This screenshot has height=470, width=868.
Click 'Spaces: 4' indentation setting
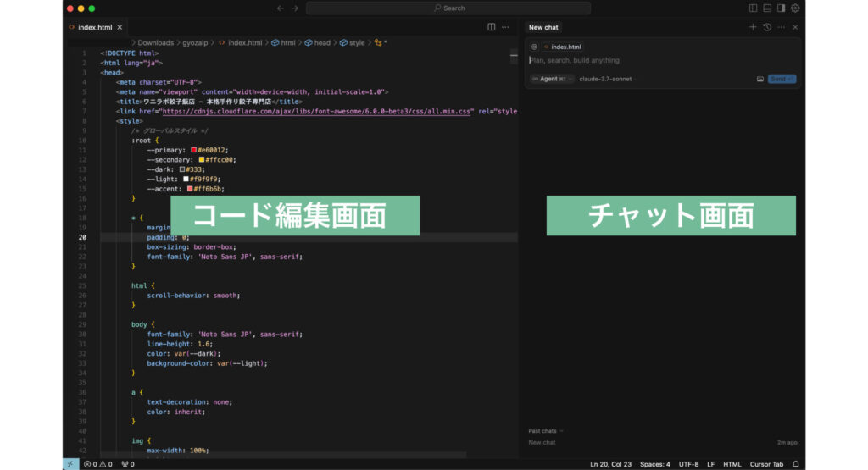[x=655, y=464]
